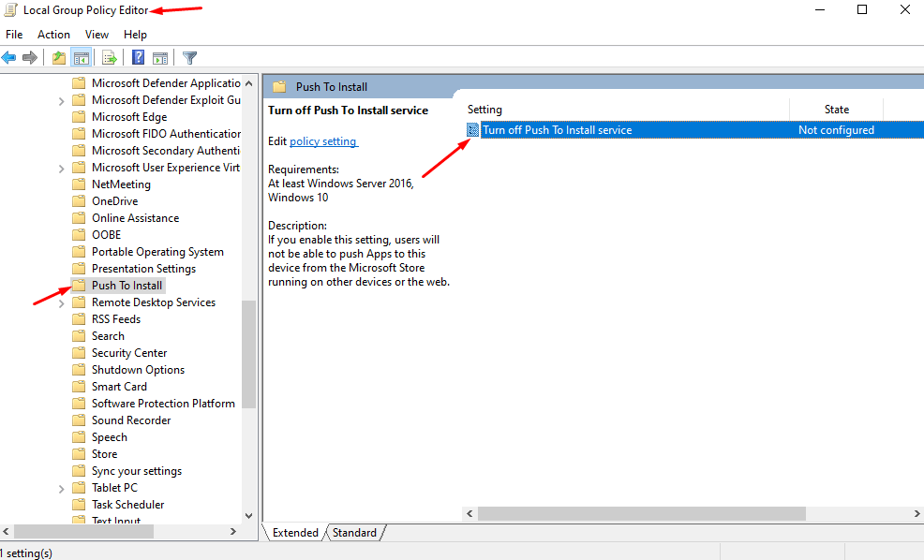Switch to the Standard tab
This screenshot has width=924, height=560.
354,533
